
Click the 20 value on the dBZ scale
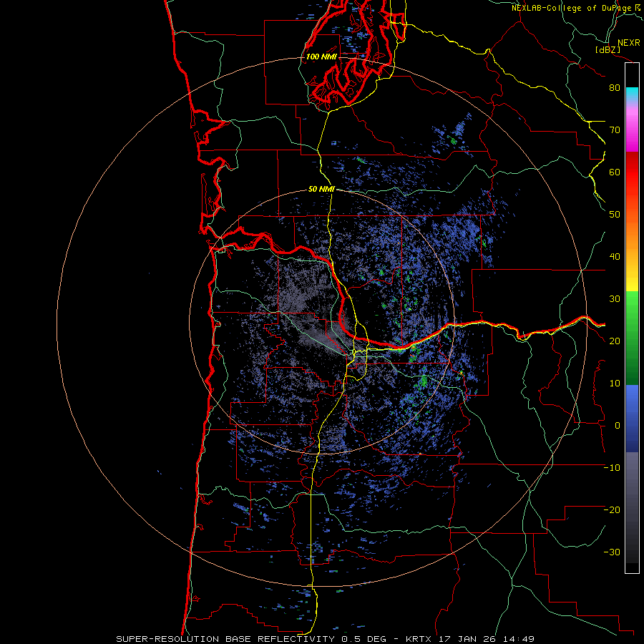[x=615, y=341]
